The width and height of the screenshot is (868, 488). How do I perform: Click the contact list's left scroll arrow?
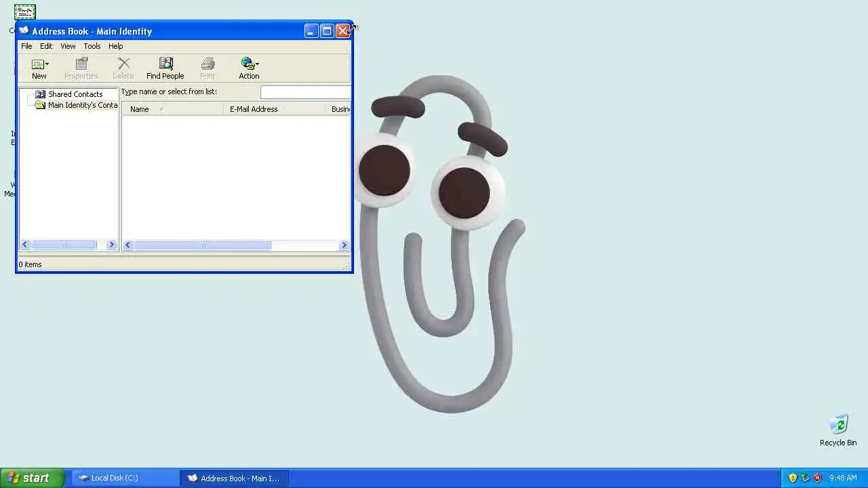[x=127, y=245]
